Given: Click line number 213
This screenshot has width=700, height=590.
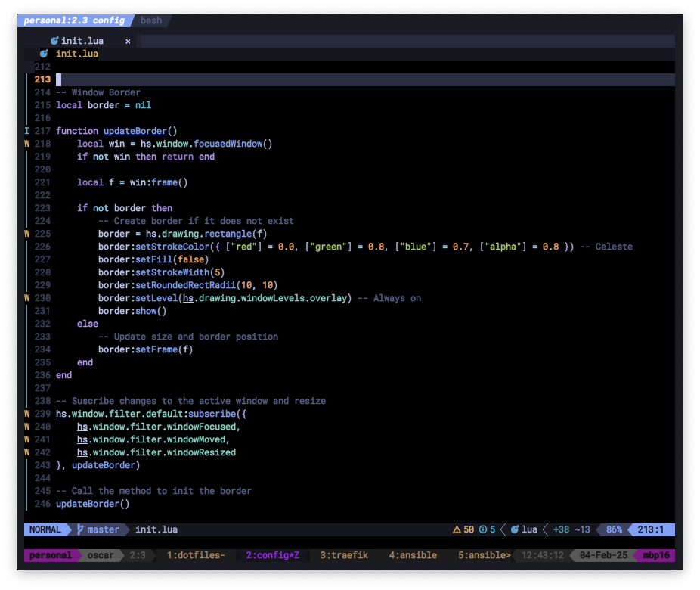Looking at the screenshot, I should pyautogui.click(x=42, y=79).
